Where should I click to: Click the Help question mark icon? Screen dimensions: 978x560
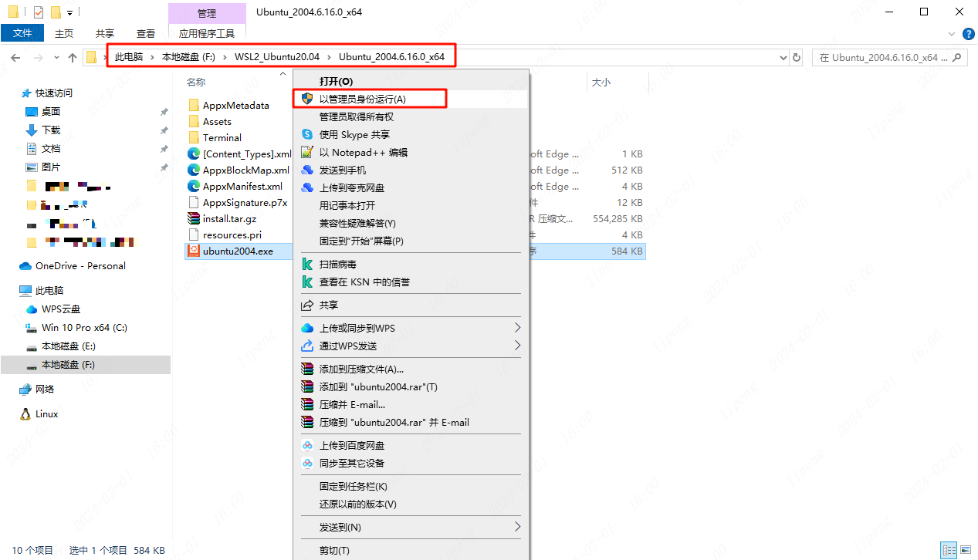[x=969, y=33]
